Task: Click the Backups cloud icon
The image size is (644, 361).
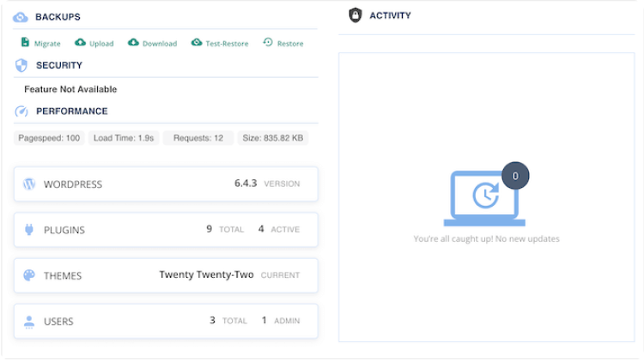Action: point(21,16)
